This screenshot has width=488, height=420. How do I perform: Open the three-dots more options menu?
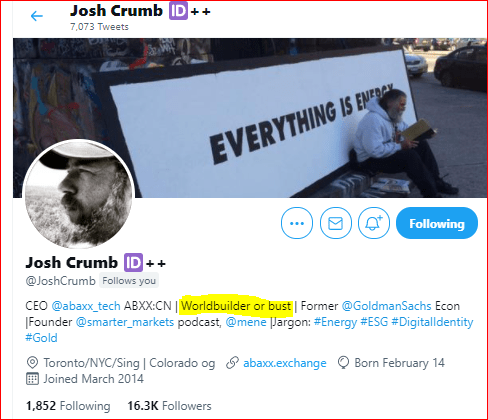click(x=297, y=223)
